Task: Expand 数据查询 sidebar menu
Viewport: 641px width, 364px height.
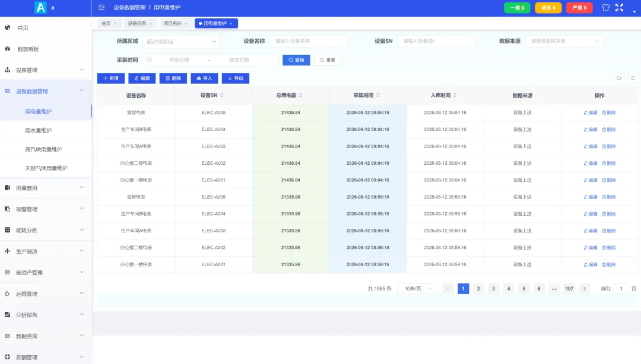Action: pyautogui.click(x=46, y=336)
